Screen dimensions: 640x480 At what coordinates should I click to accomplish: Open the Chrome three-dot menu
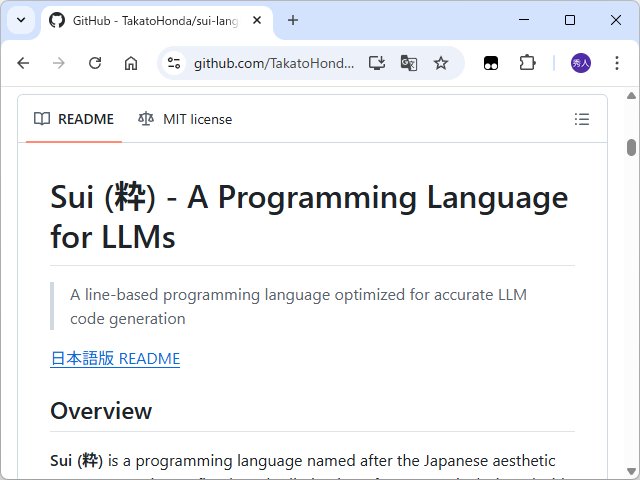tap(617, 63)
